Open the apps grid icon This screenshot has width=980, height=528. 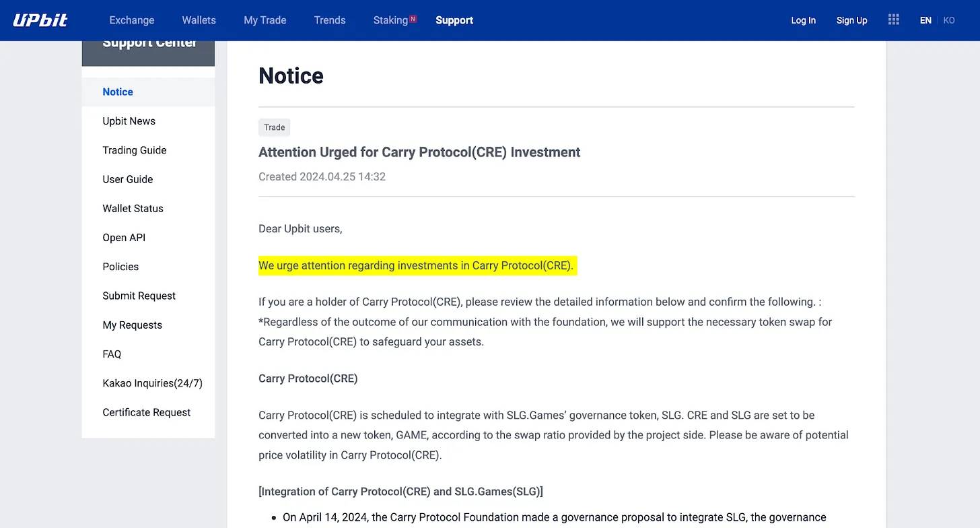click(894, 20)
